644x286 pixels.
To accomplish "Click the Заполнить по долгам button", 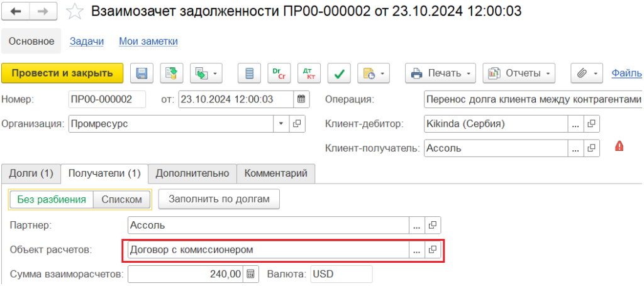I will [219, 200].
